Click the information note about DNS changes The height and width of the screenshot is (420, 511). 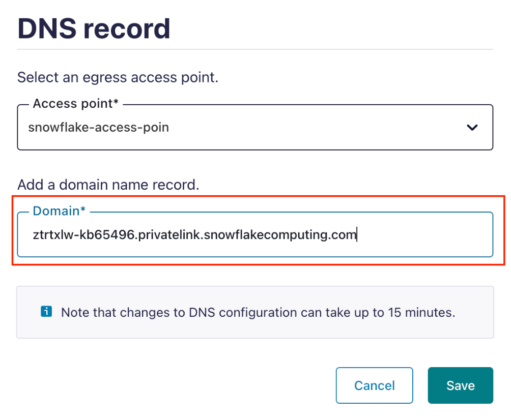point(255,312)
